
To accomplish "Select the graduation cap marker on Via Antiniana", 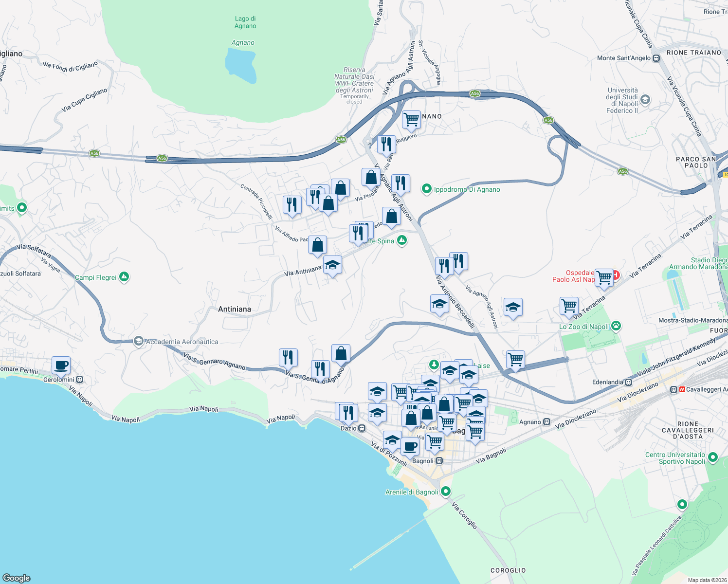I will [333, 265].
